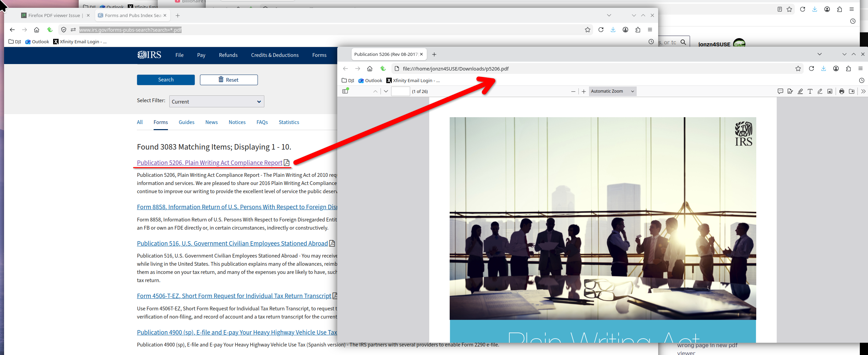The height and width of the screenshot is (355, 868).
Task: Open downloads in the IRS window
Action: click(613, 30)
